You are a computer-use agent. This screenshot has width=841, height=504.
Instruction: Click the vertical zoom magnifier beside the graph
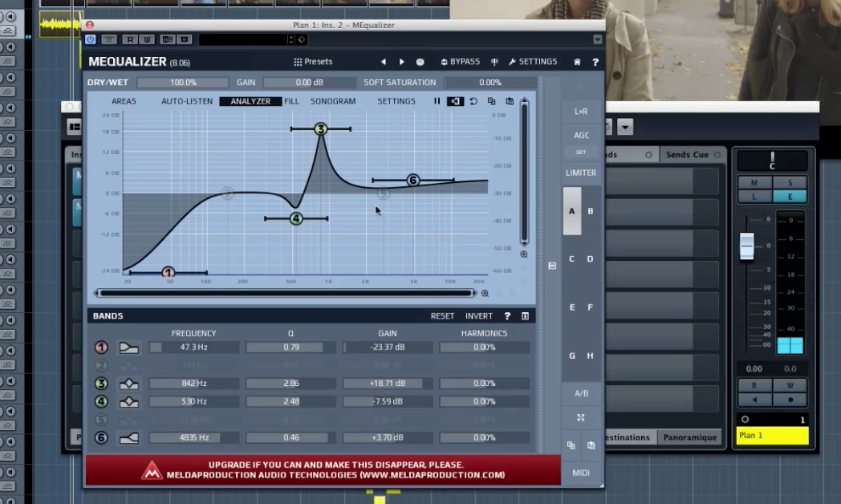coord(524,254)
